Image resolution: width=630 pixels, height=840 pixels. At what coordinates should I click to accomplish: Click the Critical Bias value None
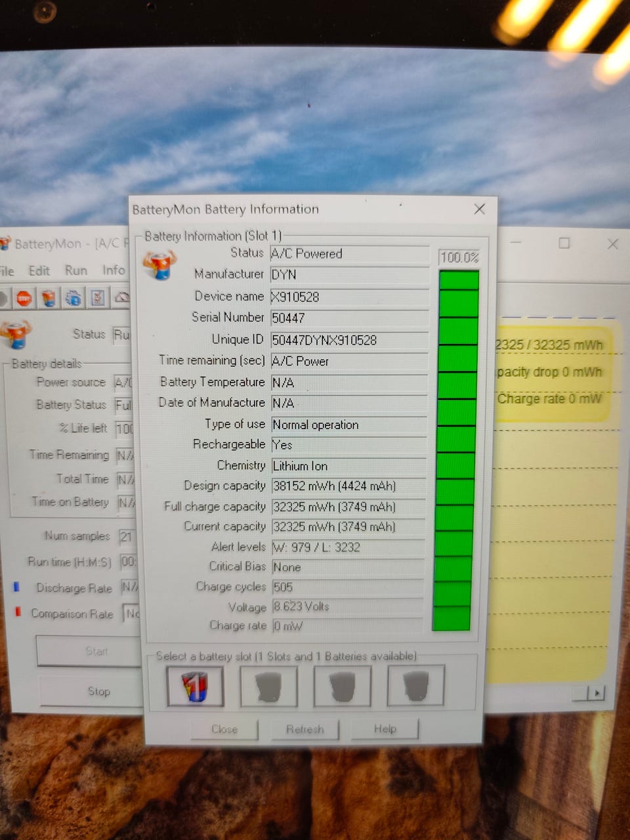coord(347,567)
